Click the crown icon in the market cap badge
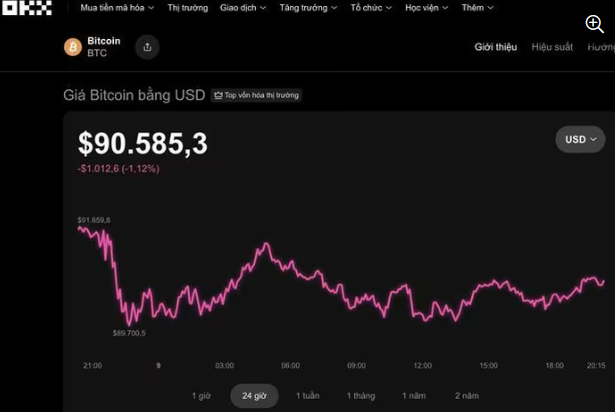The image size is (615, 412). tap(217, 96)
